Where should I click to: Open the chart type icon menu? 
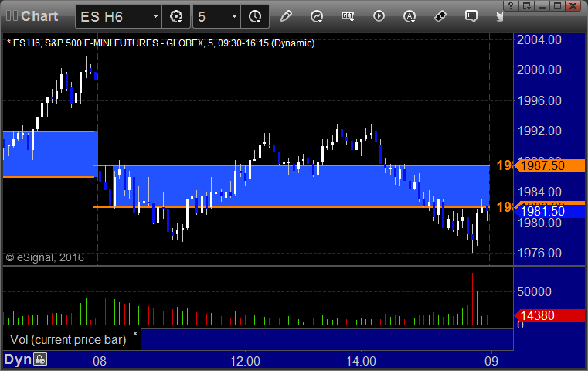(x=317, y=16)
